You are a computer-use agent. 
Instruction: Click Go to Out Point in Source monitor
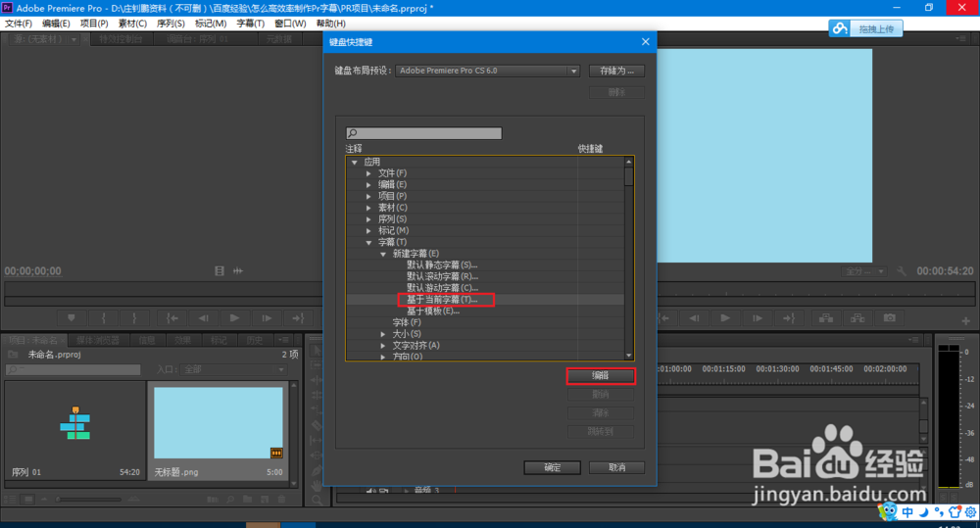point(298,318)
